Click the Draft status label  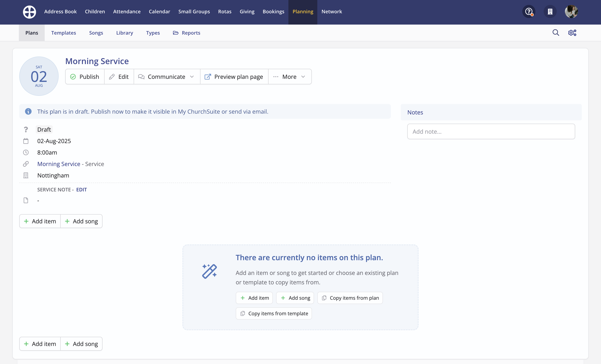[x=44, y=129]
